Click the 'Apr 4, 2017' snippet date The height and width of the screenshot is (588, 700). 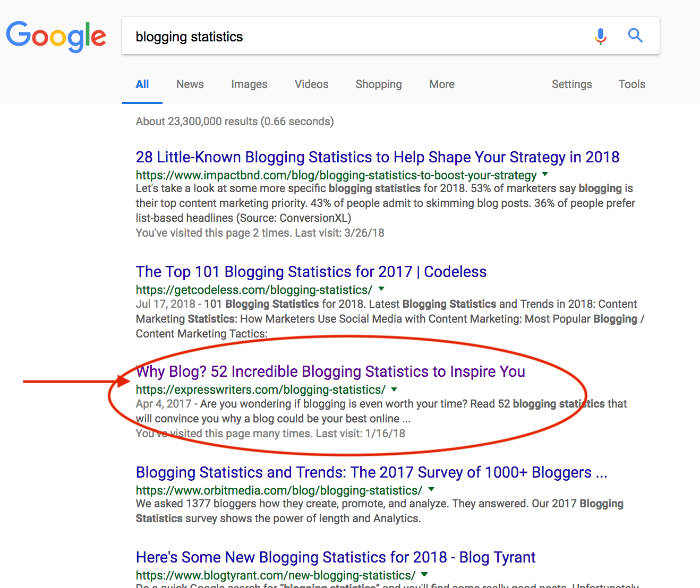(x=164, y=404)
